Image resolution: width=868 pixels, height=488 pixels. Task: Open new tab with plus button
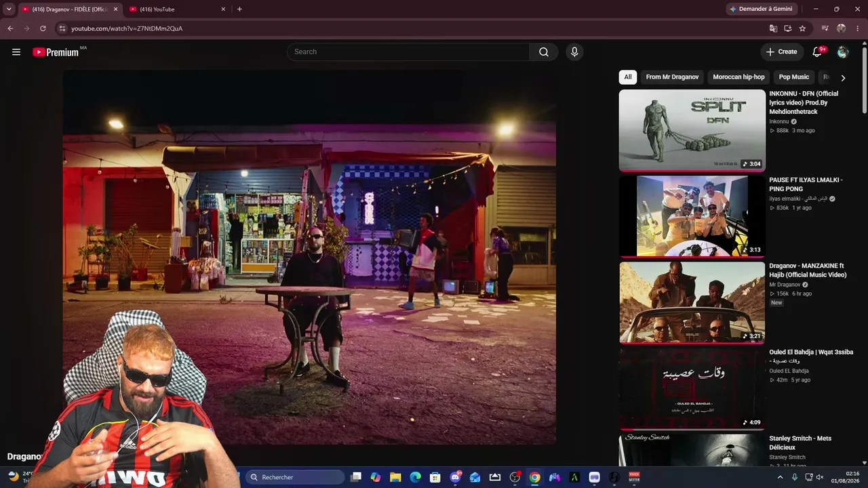pos(239,9)
